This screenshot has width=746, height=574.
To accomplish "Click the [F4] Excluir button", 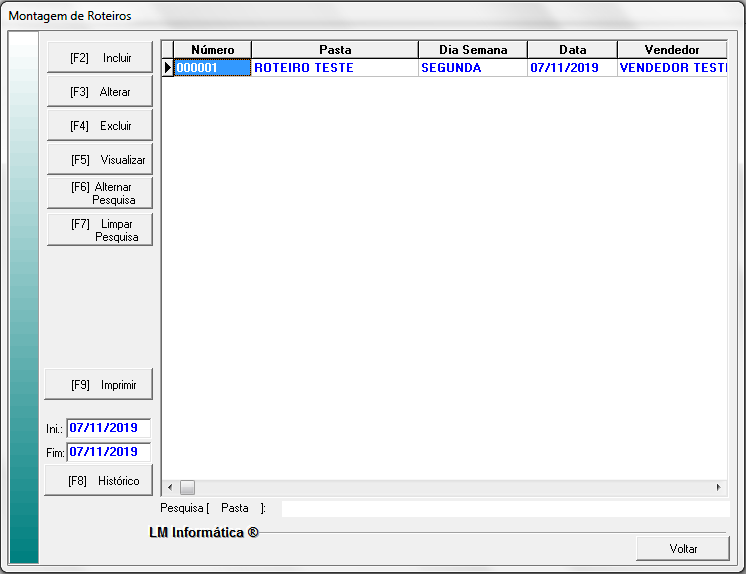I will click(x=100, y=126).
